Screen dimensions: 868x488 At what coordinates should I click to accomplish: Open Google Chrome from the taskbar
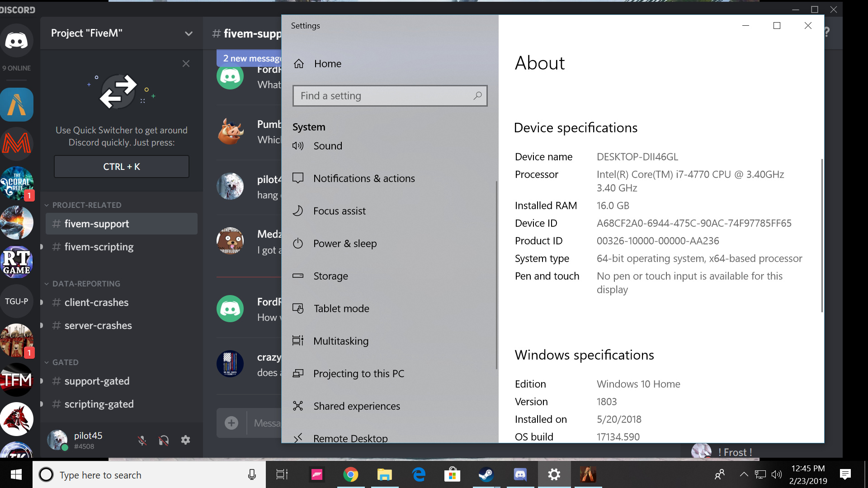(351, 474)
